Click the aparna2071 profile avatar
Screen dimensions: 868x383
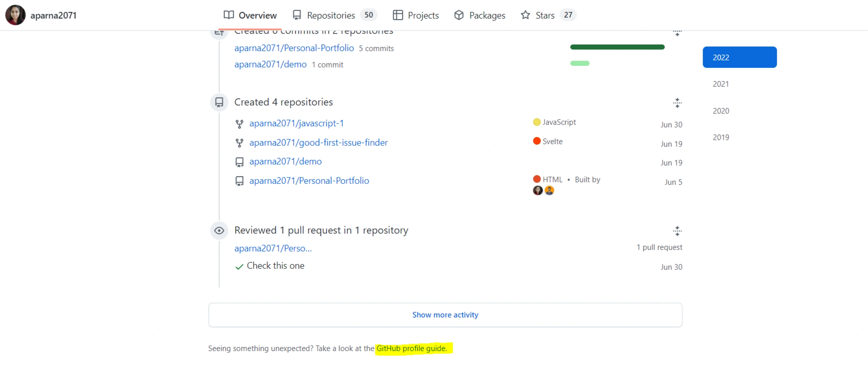click(15, 15)
